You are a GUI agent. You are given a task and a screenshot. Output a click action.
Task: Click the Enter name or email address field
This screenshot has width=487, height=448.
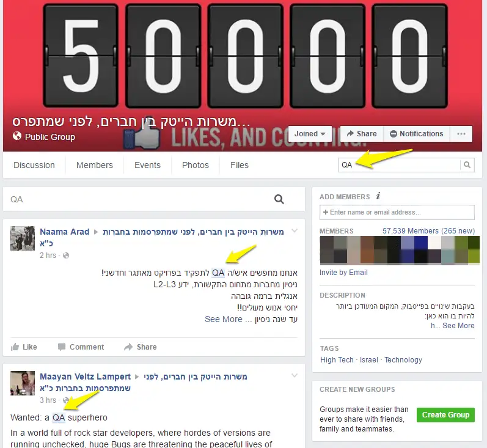coord(397,212)
